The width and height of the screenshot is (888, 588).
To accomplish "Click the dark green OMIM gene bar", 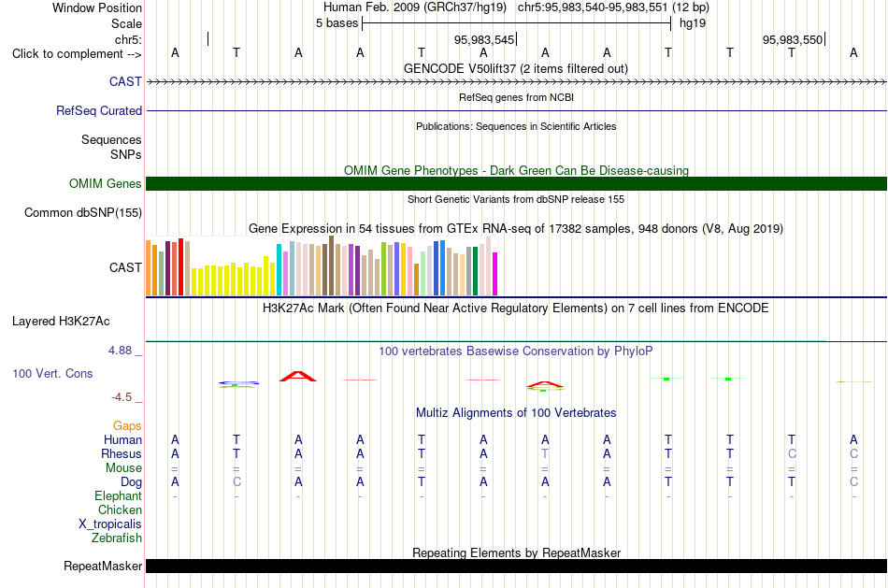I will pos(516,183).
